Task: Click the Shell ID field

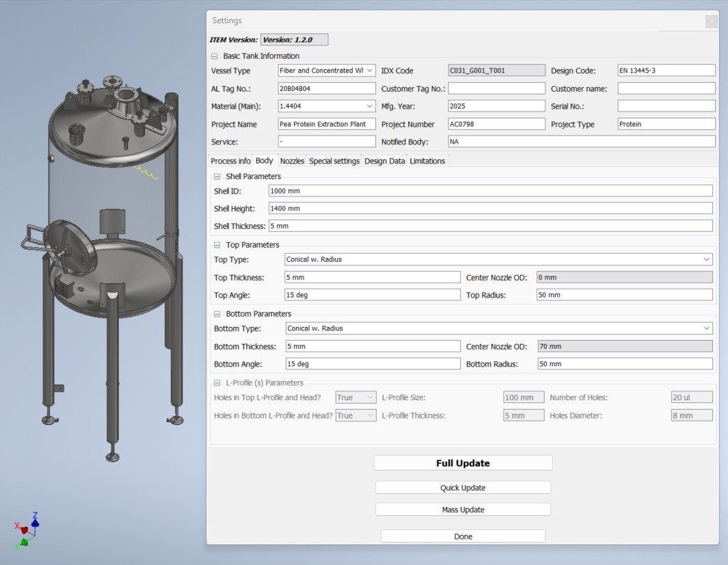Action: (490, 191)
